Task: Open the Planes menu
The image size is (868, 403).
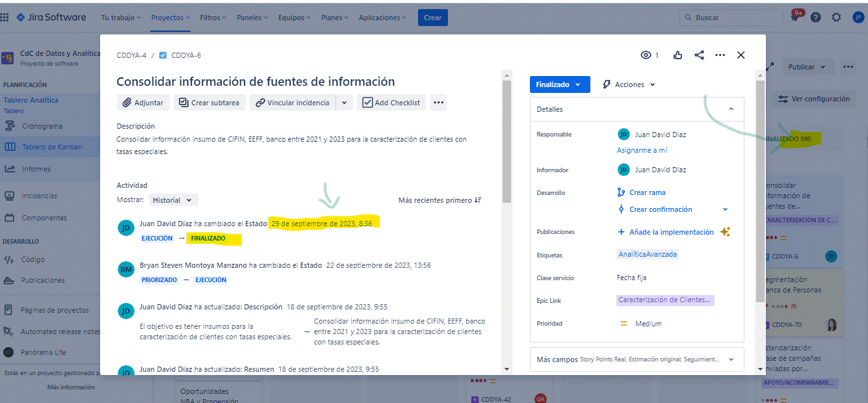Action: [335, 18]
